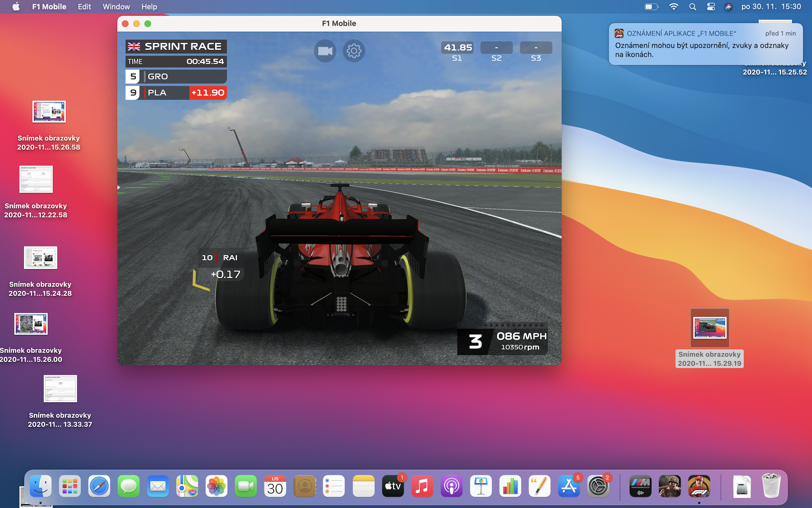
Task: Open the in-game settings gear
Action: pyautogui.click(x=354, y=51)
